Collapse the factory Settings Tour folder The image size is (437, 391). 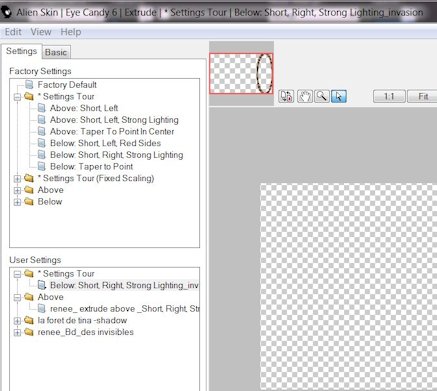tap(17, 97)
